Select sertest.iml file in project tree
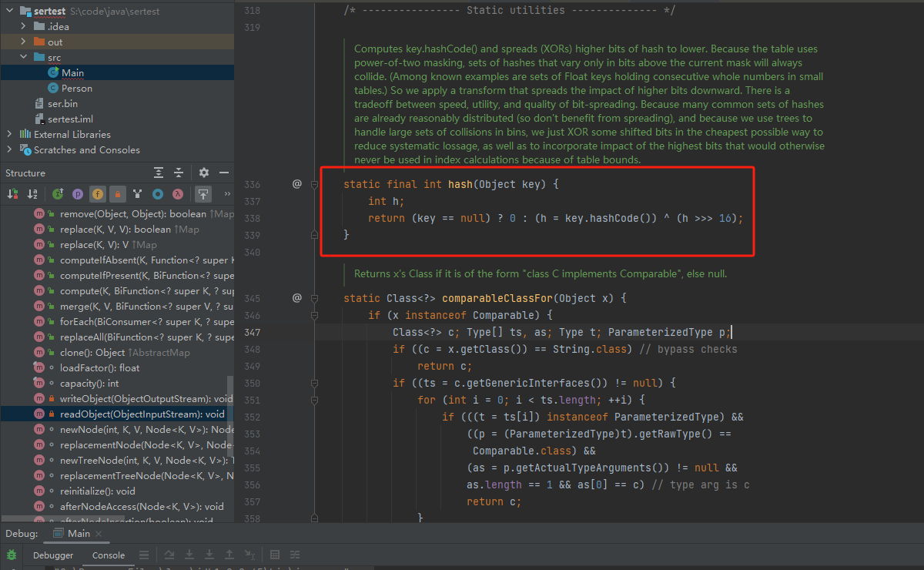Viewport: 924px width, 570px height. [x=70, y=119]
